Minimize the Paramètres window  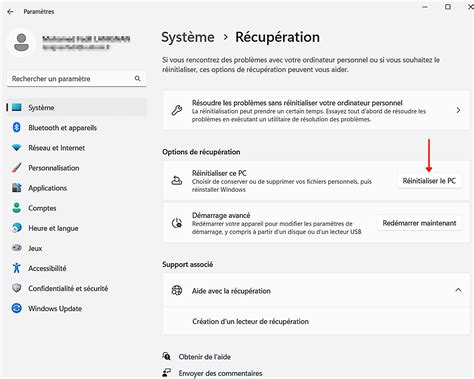pos(425,7)
